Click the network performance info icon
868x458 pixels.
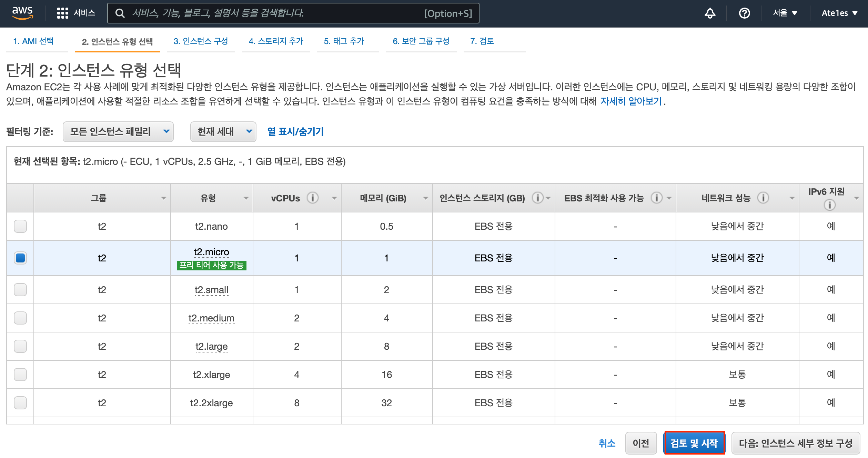[763, 198]
